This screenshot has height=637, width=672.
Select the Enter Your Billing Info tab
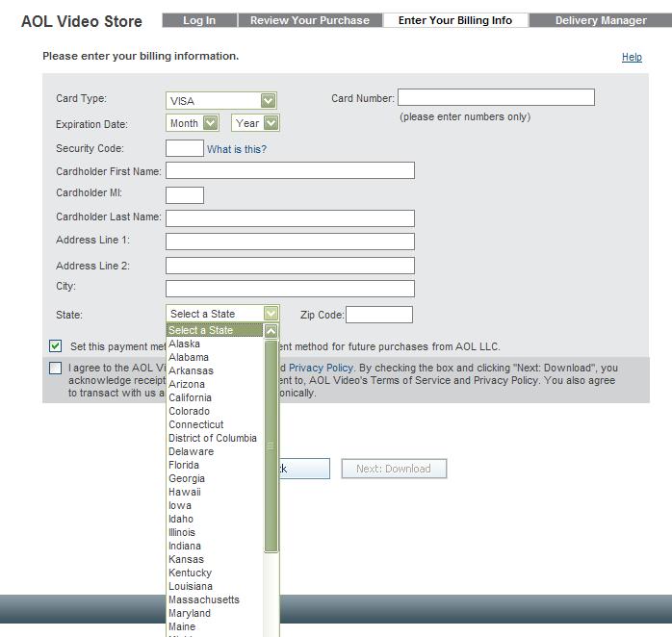click(455, 20)
